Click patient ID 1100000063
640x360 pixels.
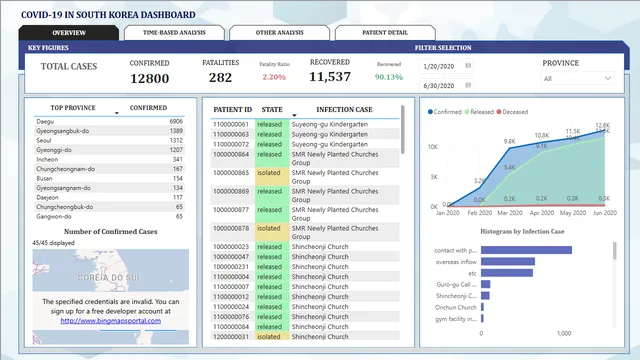tap(231, 134)
